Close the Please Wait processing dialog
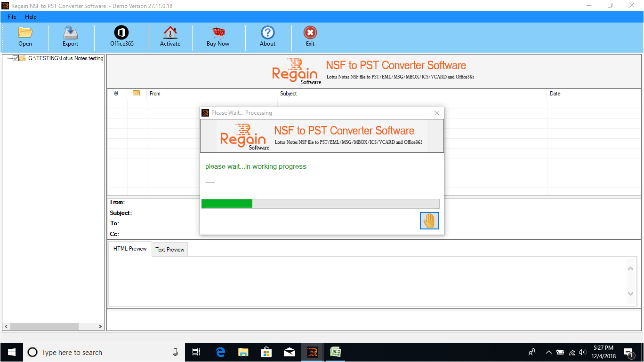 pos(437,113)
